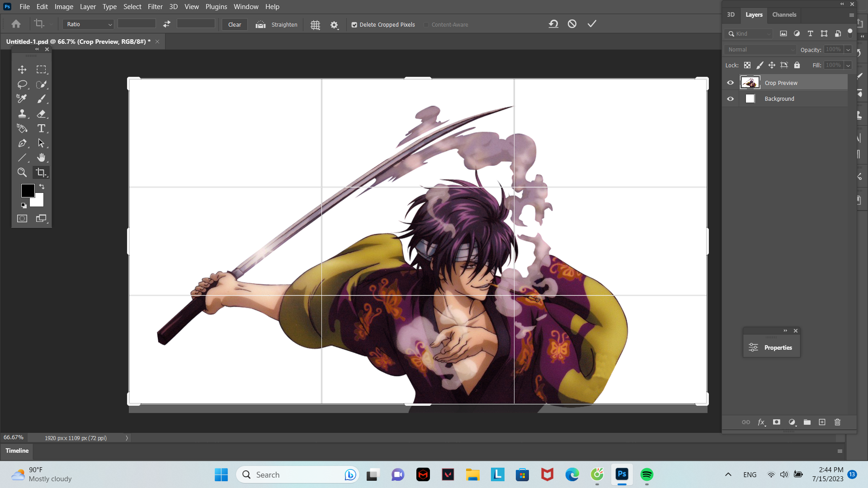Image resolution: width=868 pixels, height=488 pixels.
Task: Reset the crop box icon
Action: point(553,24)
